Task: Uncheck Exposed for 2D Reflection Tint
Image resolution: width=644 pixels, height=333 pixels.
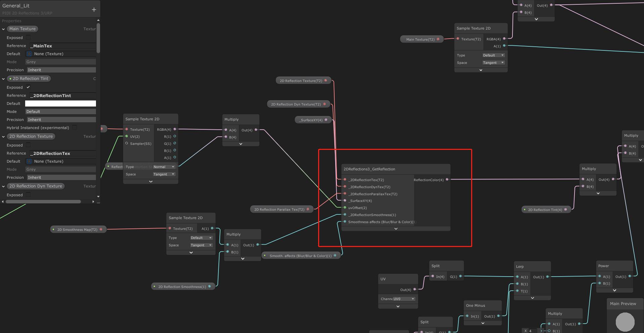Action: pos(28,87)
